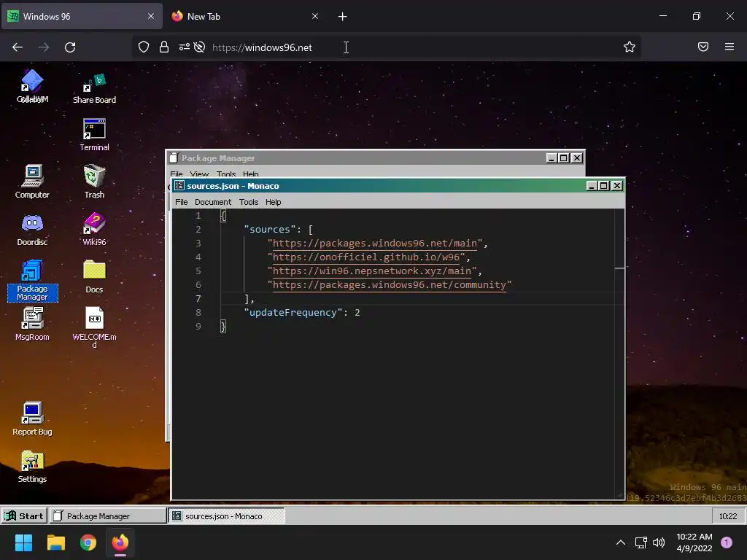Switch to the New Tab browser tab
Screen dimensions: 747x560
pos(245,16)
